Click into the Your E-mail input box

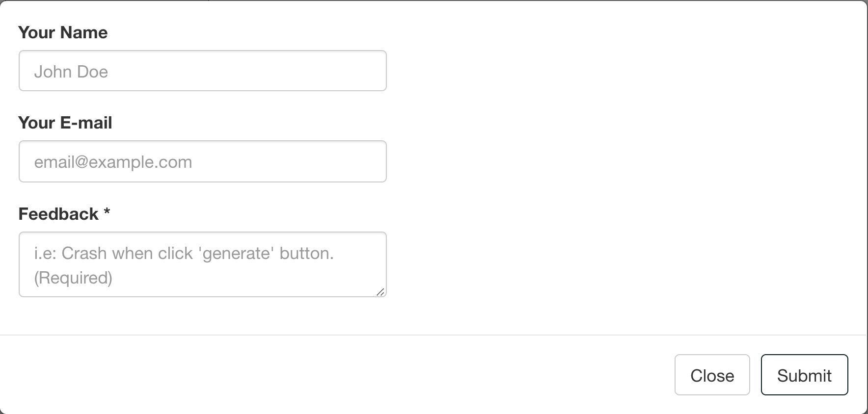[x=202, y=161]
